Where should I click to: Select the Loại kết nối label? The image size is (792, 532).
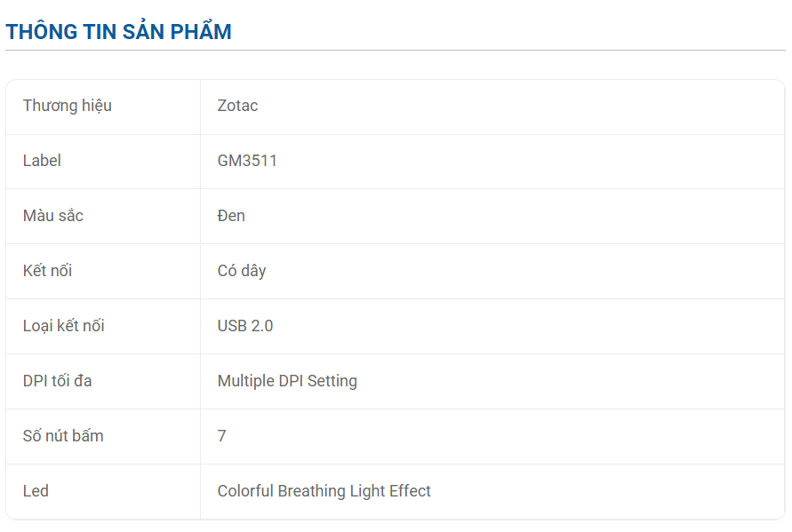pyautogui.click(x=64, y=326)
